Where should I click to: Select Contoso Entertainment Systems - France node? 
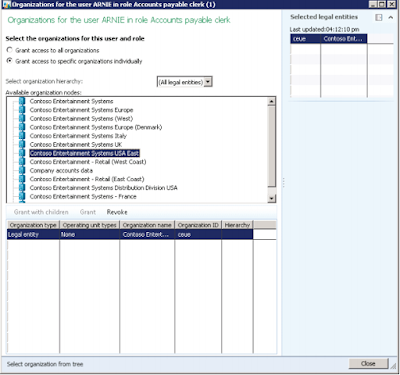coord(83,196)
